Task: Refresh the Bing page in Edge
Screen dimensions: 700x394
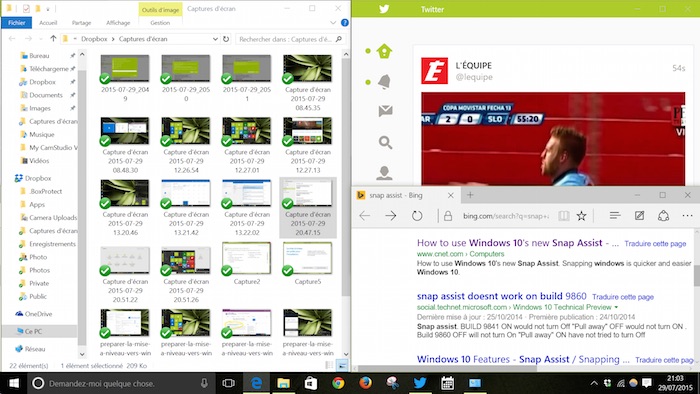Action: coord(417,216)
